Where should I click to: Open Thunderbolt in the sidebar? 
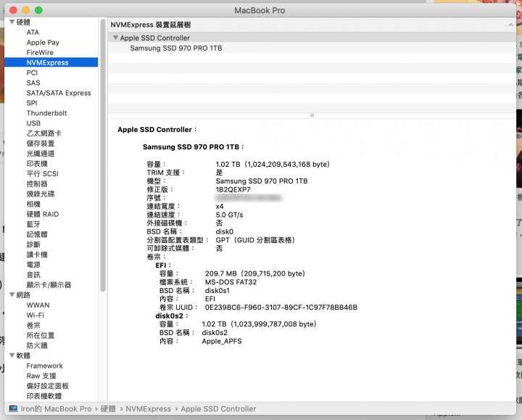pyautogui.click(x=46, y=113)
